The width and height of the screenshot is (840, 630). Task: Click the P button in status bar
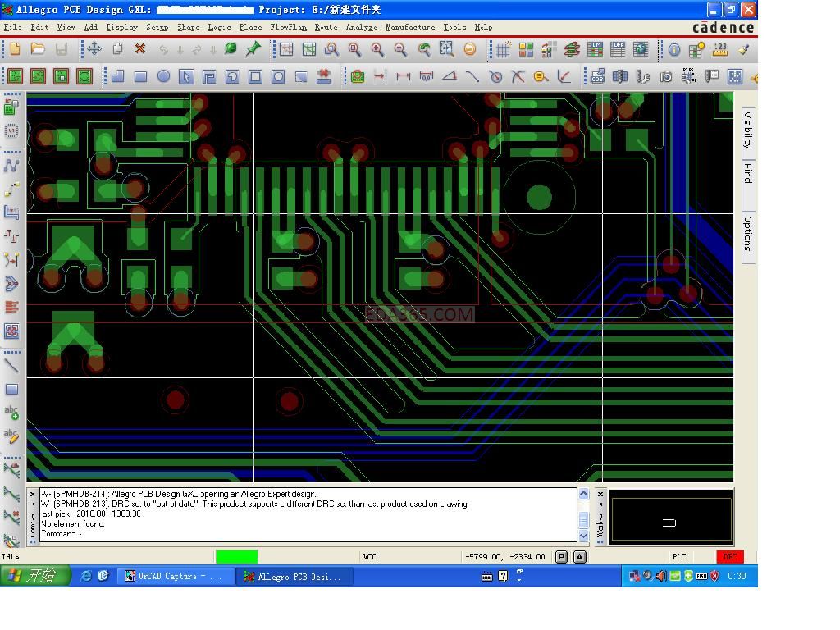561,557
